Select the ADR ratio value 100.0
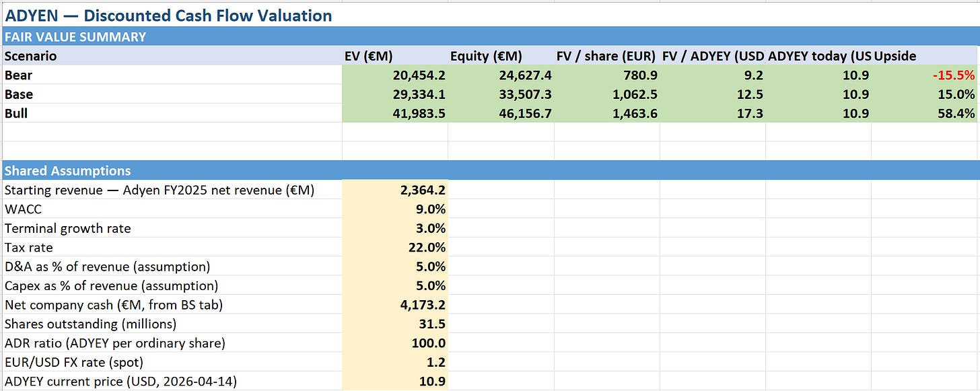The image size is (980, 391). (x=395, y=343)
